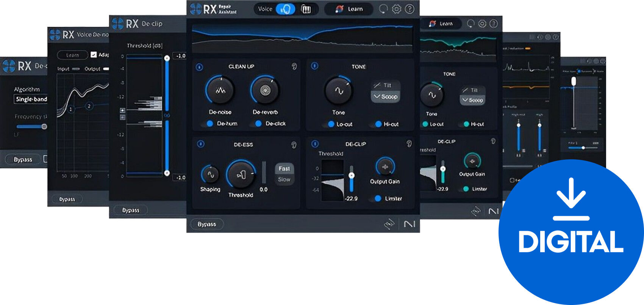Open settings gear in teal Repair Assistant window

click(482, 24)
